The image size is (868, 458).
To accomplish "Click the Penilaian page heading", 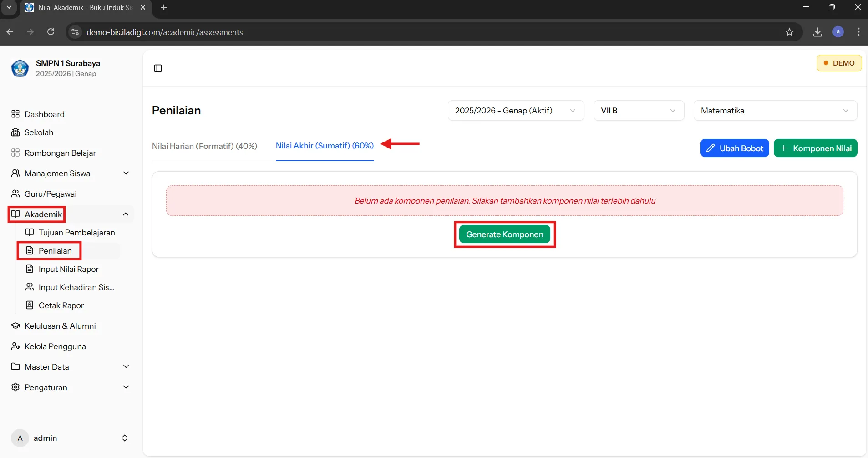I will click(176, 110).
